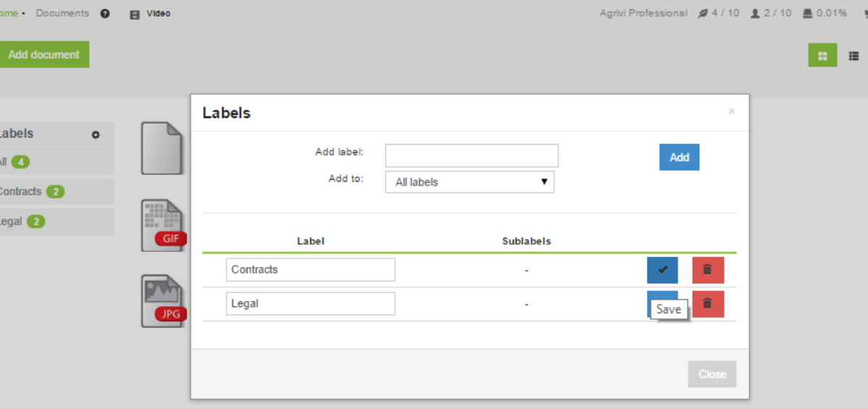
Task: Open labels settings gear icon in sidebar
Action: pos(95,135)
